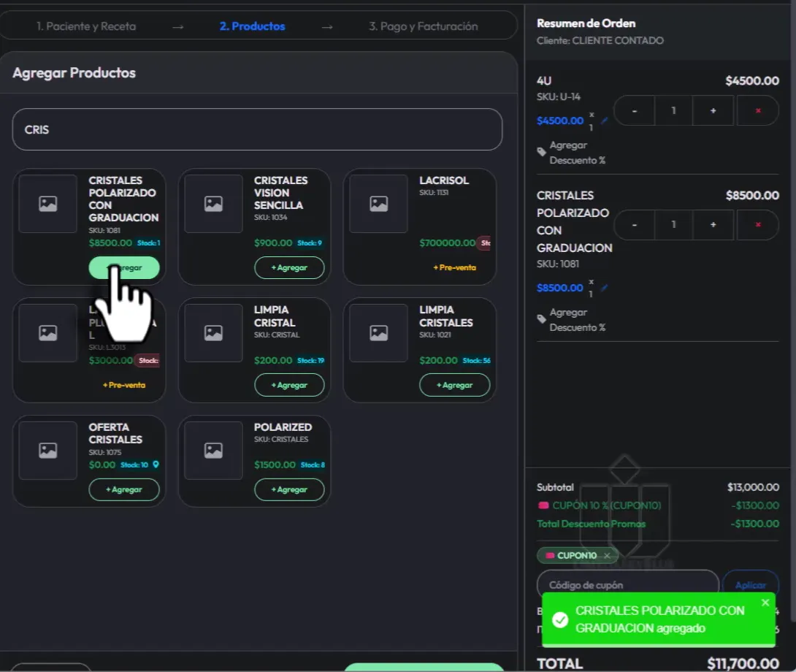Add OFERTA CRISTALES to order
796x672 pixels.
tap(124, 489)
